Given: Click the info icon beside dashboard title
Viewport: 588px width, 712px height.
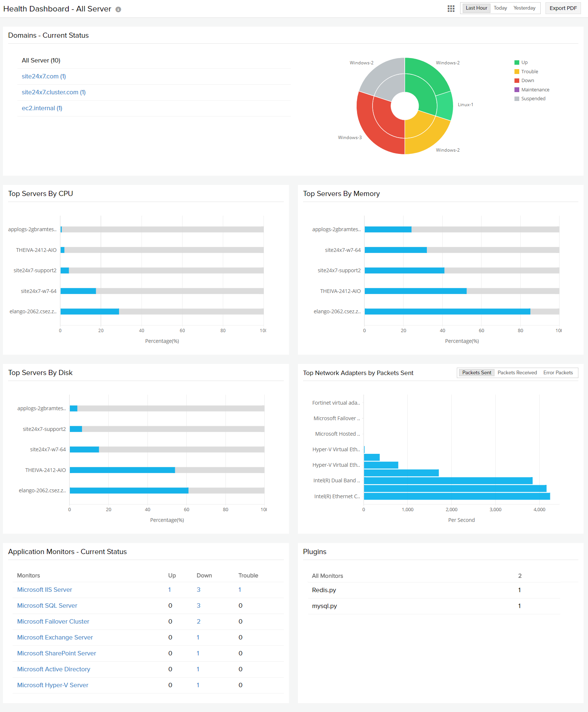Looking at the screenshot, I should 118,10.
